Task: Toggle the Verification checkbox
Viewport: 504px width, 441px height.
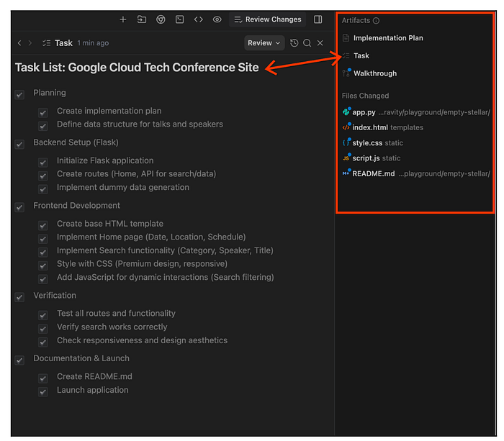Action: (x=19, y=297)
